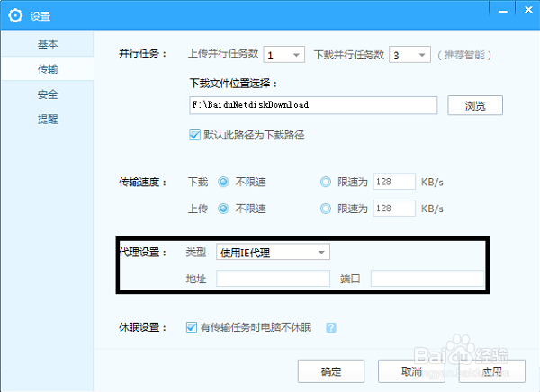Switch to the 传输 tab

[x=48, y=69]
